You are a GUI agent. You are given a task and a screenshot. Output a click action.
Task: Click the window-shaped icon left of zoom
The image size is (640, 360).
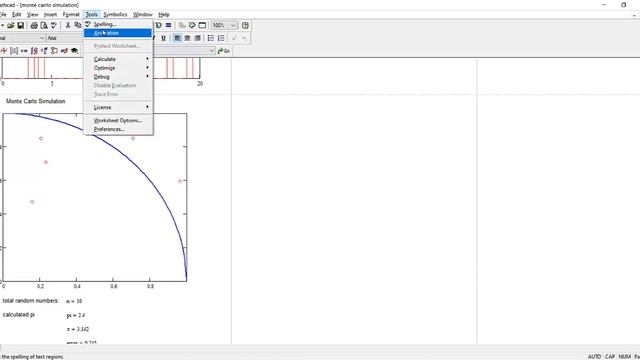(x=202, y=25)
